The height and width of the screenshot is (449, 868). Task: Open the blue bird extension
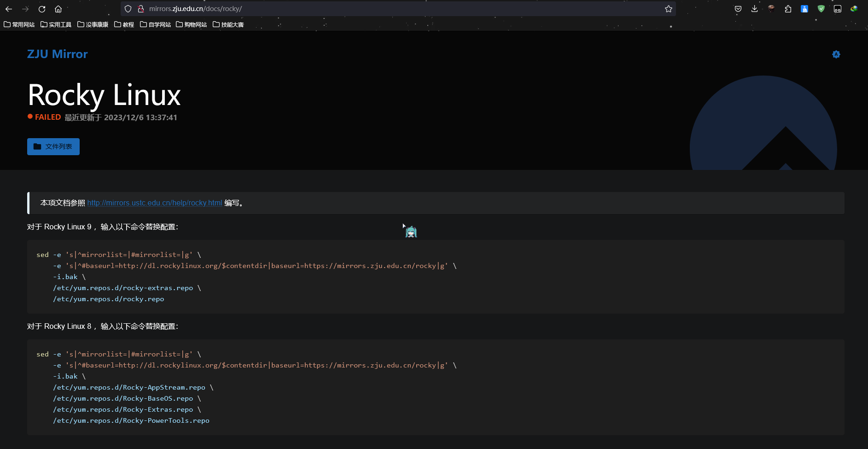click(804, 9)
